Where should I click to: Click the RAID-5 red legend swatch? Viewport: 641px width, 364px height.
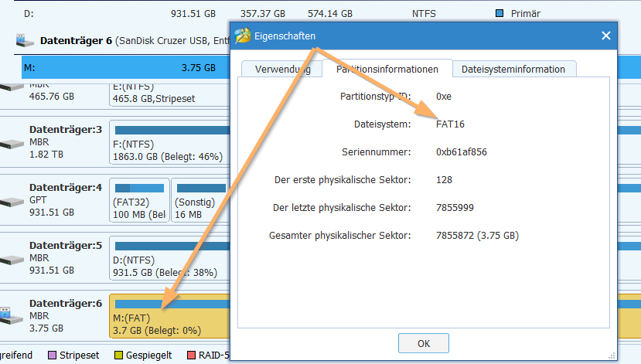pyautogui.click(x=191, y=355)
